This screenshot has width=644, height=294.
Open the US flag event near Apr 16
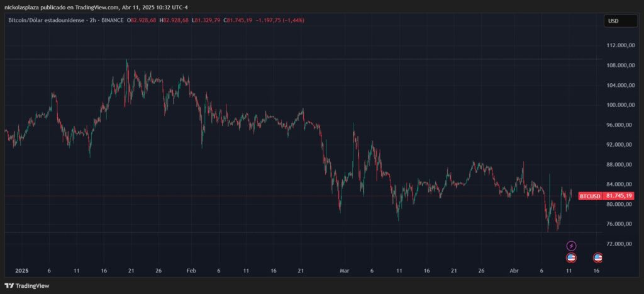point(598,257)
